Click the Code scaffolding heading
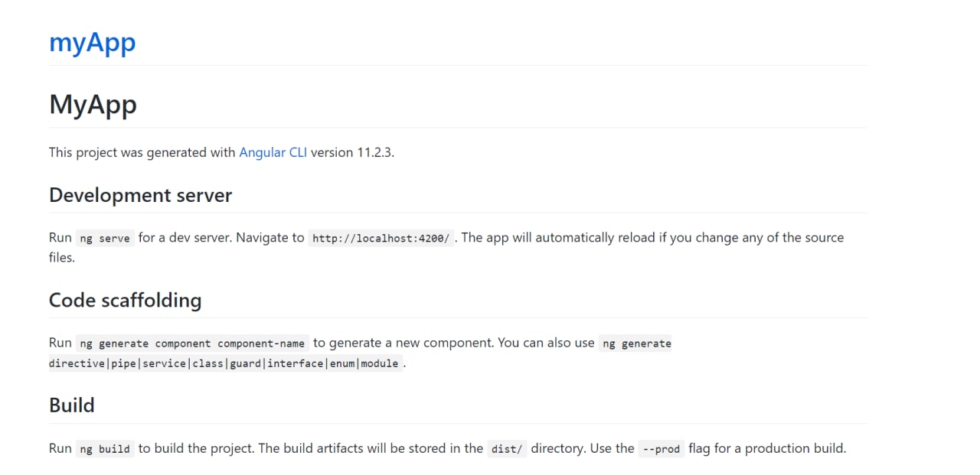 coord(125,300)
